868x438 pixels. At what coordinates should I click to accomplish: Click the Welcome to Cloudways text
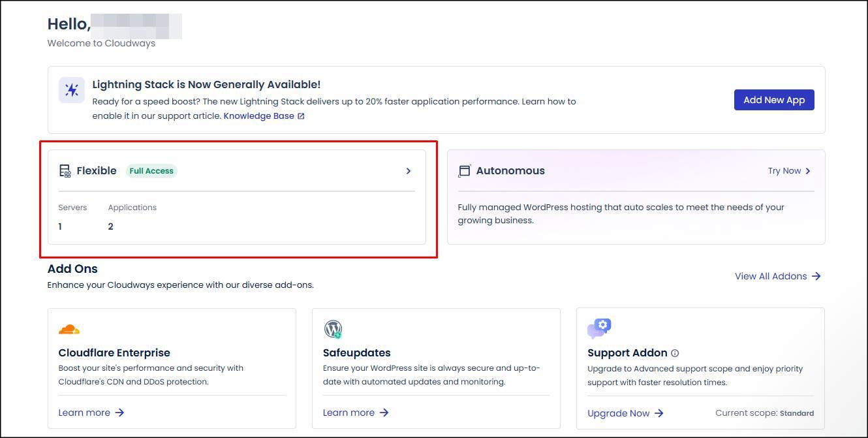coord(101,43)
